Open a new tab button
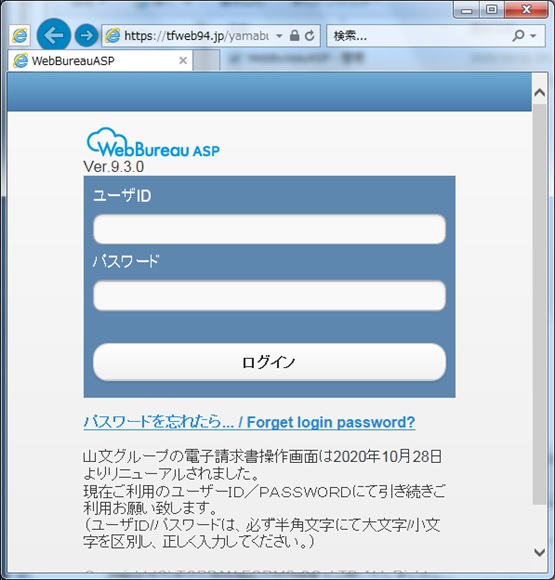Image resolution: width=555 pixels, height=580 pixels. click(x=206, y=61)
